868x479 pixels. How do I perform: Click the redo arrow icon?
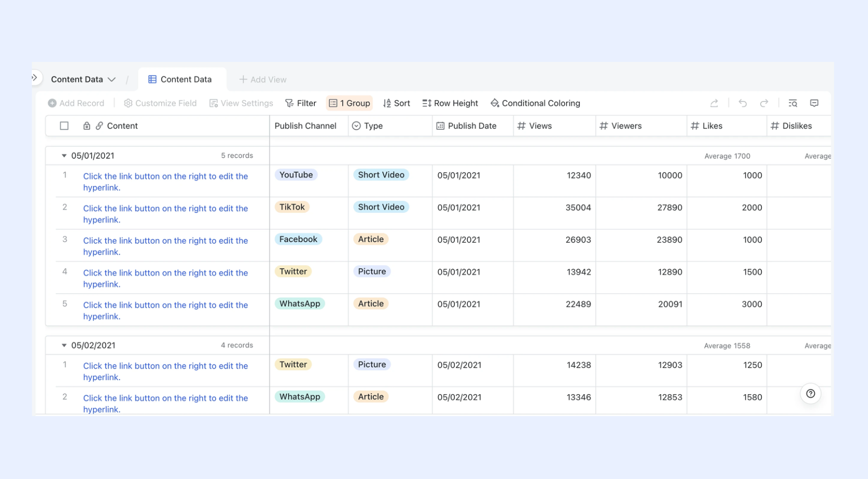764,103
